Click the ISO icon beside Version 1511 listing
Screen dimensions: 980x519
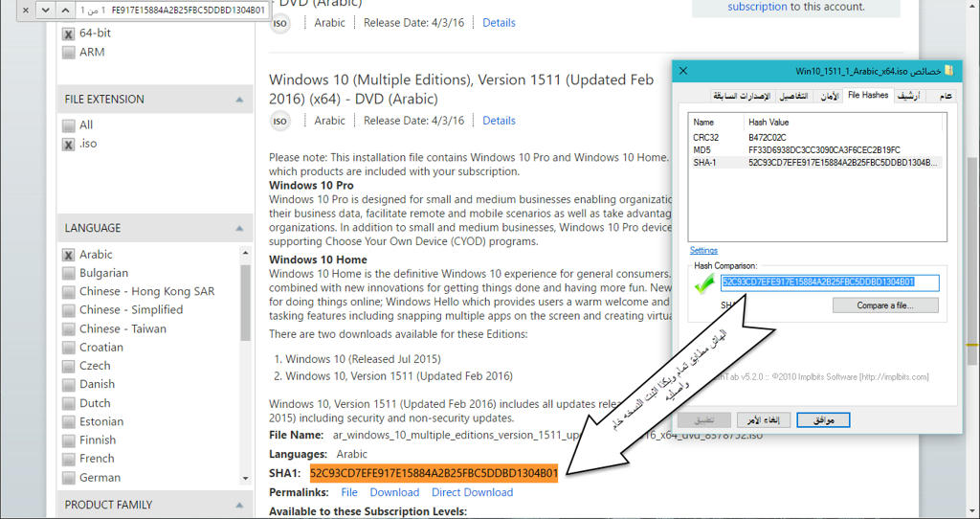tap(280, 121)
